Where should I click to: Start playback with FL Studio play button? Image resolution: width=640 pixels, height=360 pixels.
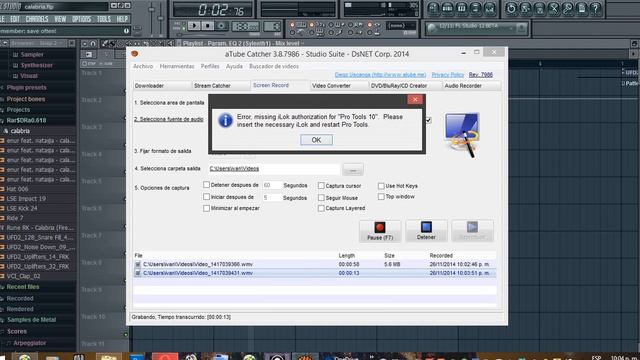point(194,26)
